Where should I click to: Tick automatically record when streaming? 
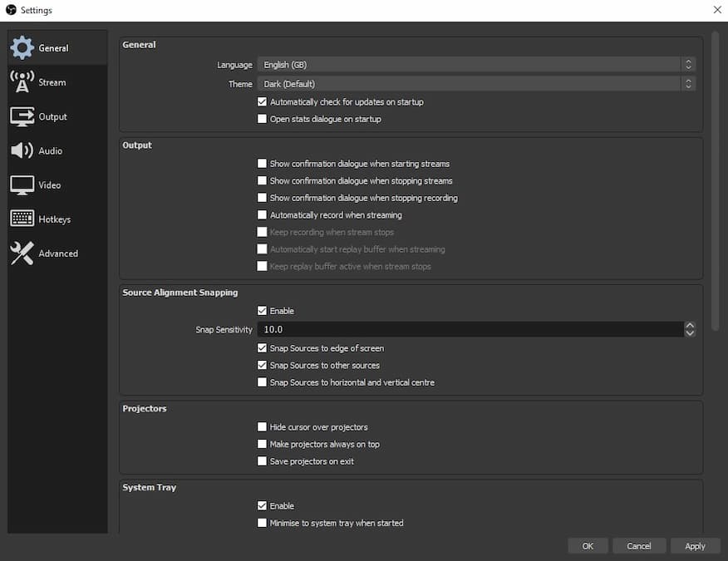262,215
